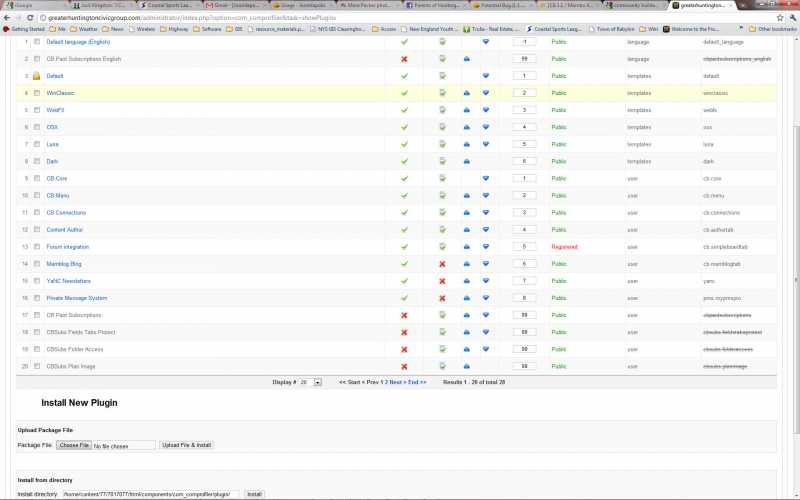Open the Software bookmark folder
The image size is (800, 500).
click(x=207, y=29)
